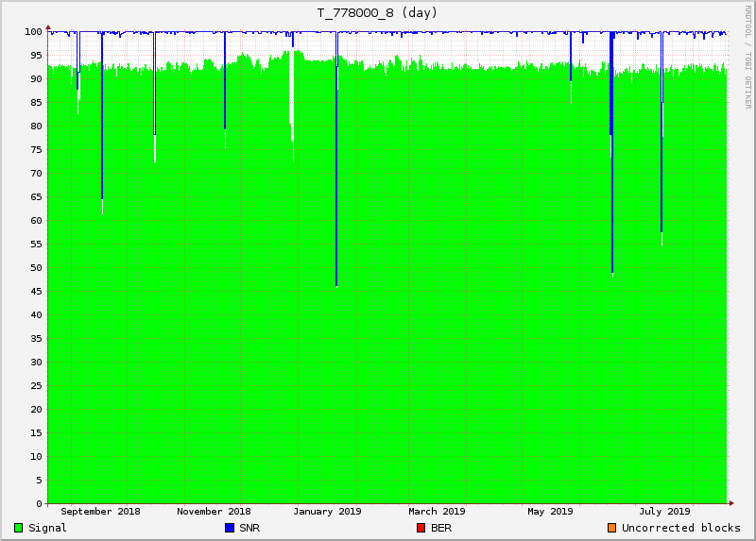Click the green Signal legend swatch
The image size is (756, 541).
tap(18, 528)
